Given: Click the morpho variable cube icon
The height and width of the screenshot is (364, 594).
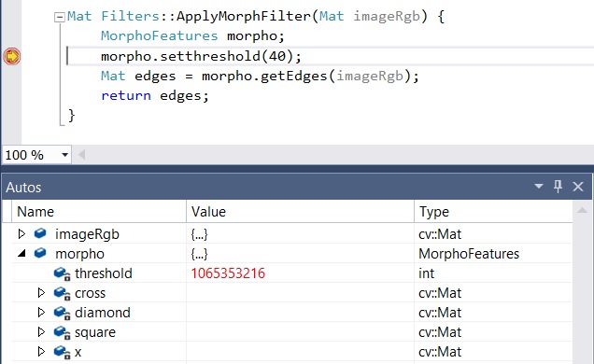Looking at the screenshot, I should tap(40, 253).
